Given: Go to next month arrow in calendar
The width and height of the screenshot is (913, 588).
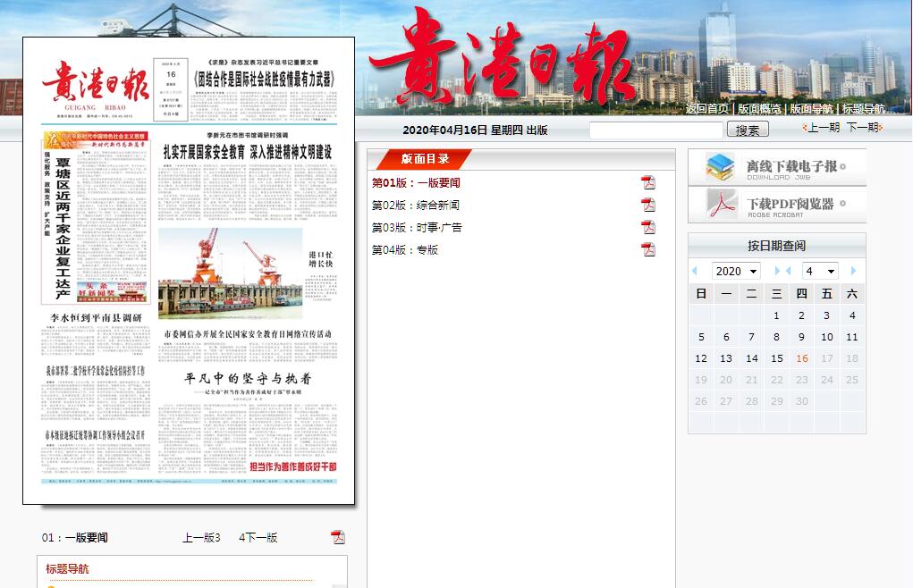Looking at the screenshot, I should pyautogui.click(x=854, y=271).
